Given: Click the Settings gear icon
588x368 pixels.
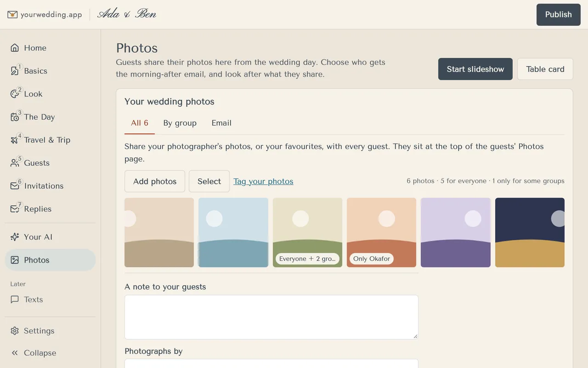Looking at the screenshot, I should (x=15, y=331).
